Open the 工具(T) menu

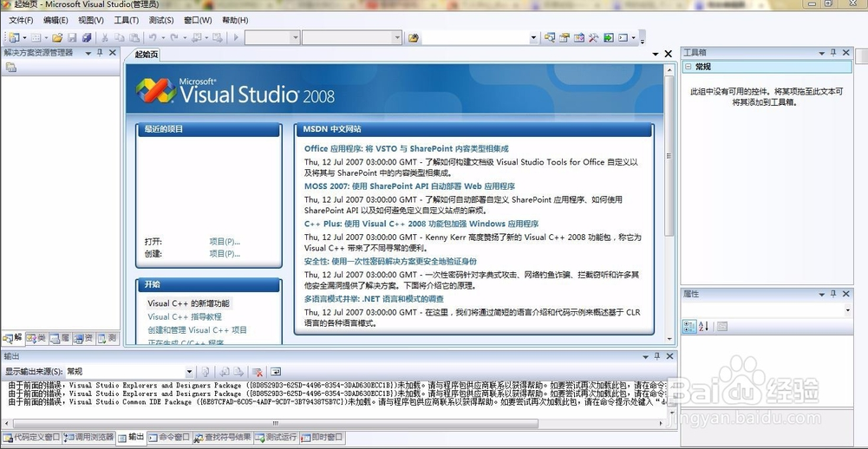click(x=126, y=20)
